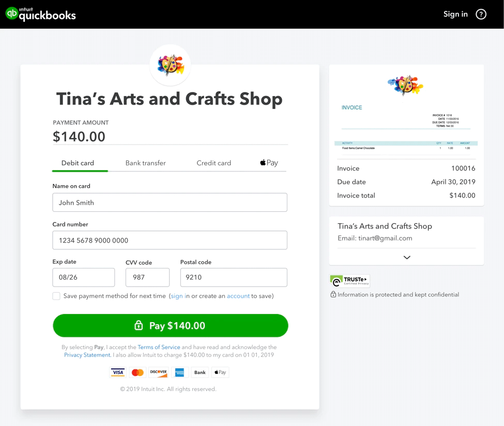The image size is (504, 426).
Task: Select the American Express icon
Action: click(x=179, y=372)
